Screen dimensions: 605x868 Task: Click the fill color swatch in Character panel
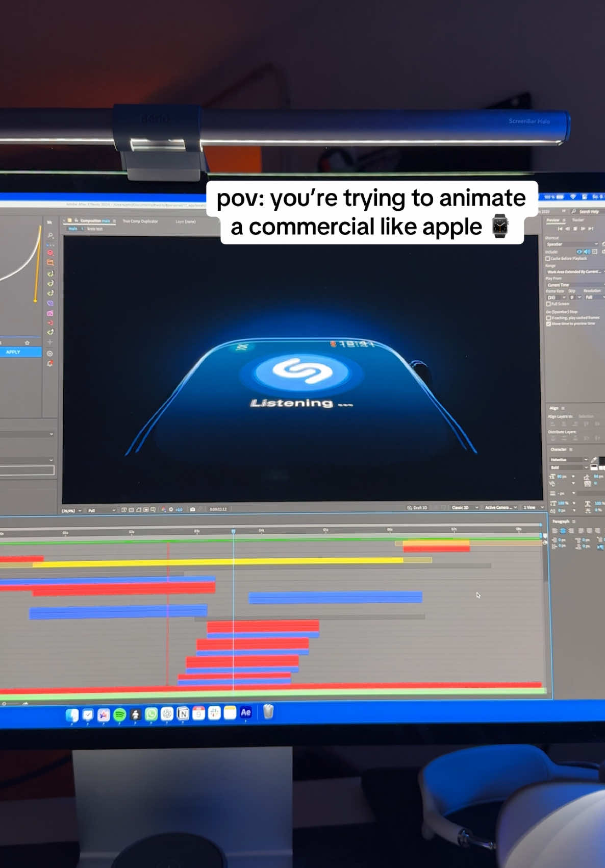tap(602, 461)
